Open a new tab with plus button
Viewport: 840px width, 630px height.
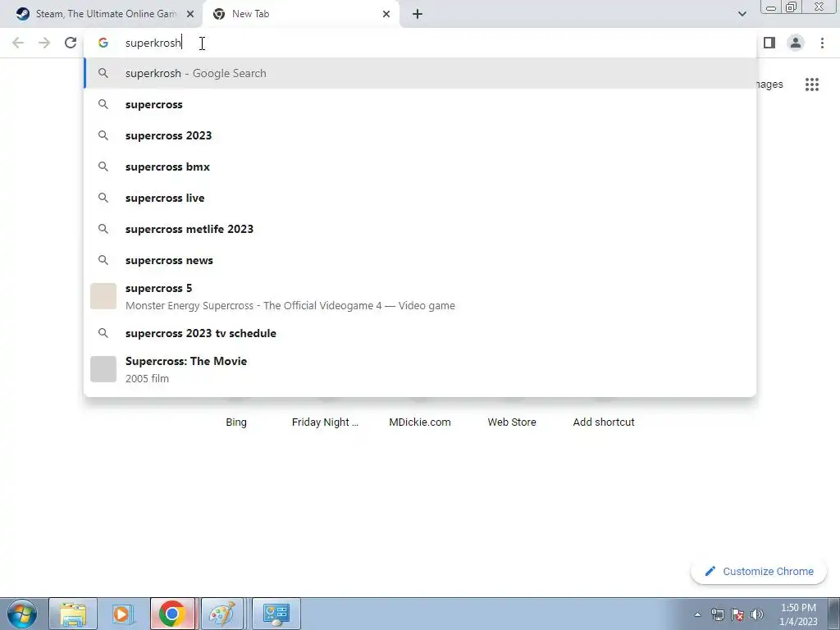click(418, 14)
